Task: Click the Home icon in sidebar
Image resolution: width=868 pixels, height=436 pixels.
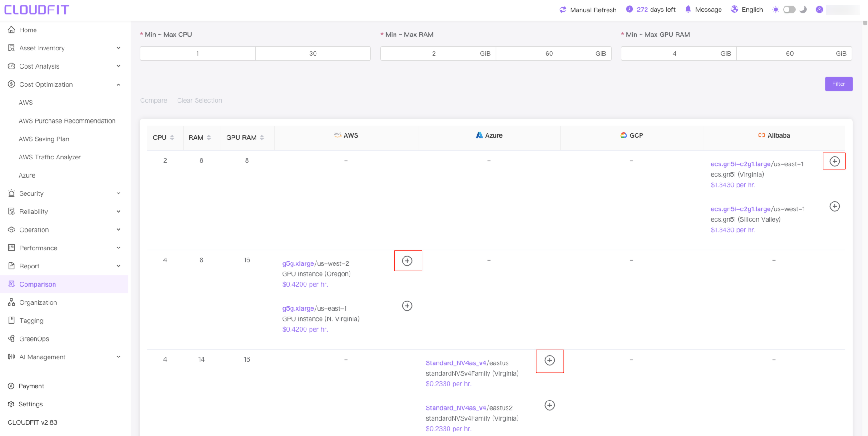Action: click(x=11, y=30)
